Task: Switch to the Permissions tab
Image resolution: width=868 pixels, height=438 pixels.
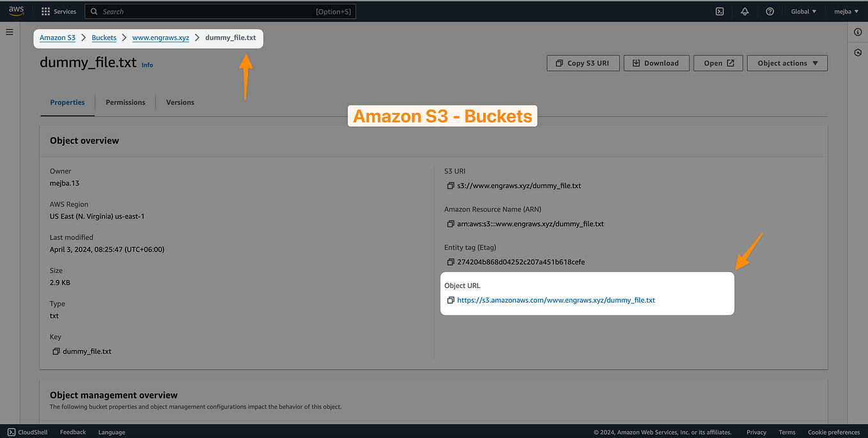Action: tap(125, 102)
